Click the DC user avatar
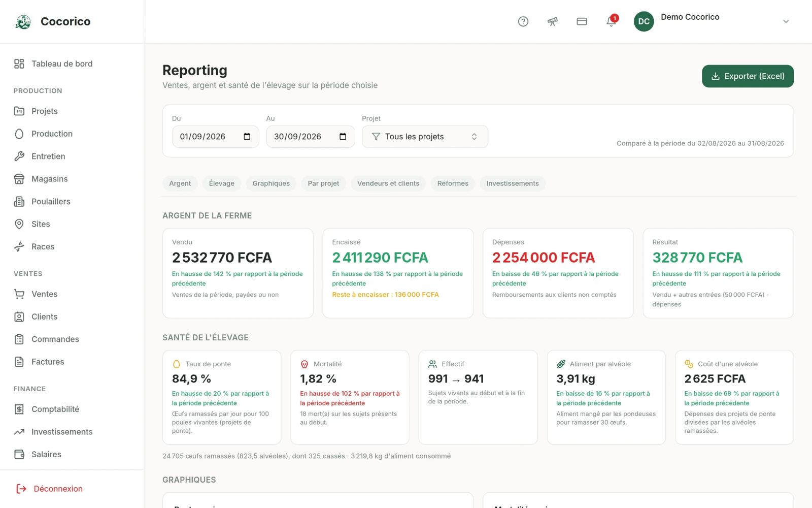Viewport: 812px width, 508px height. 644,21
